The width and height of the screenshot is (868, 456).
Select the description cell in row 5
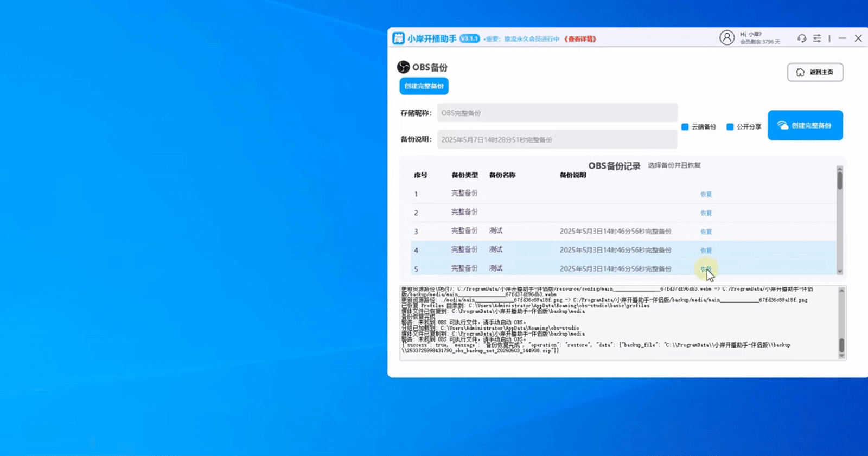click(616, 269)
